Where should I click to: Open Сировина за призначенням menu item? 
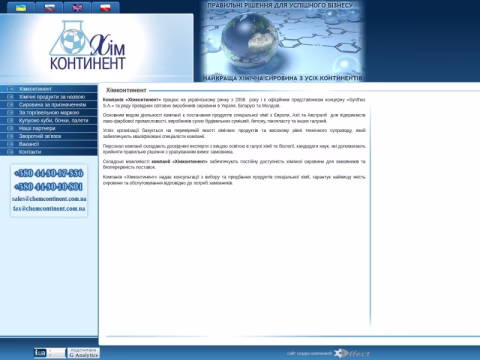click(52, 105)
